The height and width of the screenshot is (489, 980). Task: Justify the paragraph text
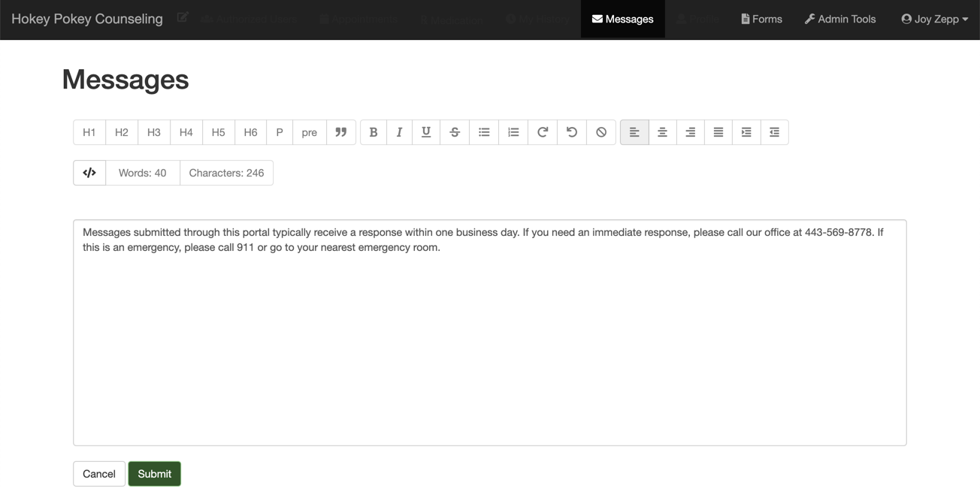[718, 132]
